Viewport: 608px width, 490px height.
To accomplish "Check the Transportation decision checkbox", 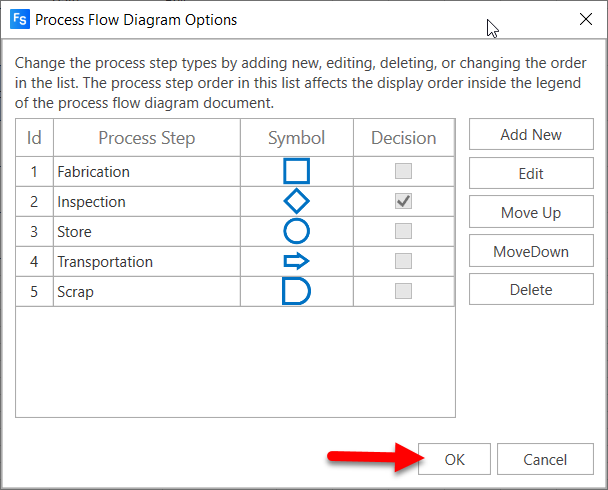I will tap(404, 261).
